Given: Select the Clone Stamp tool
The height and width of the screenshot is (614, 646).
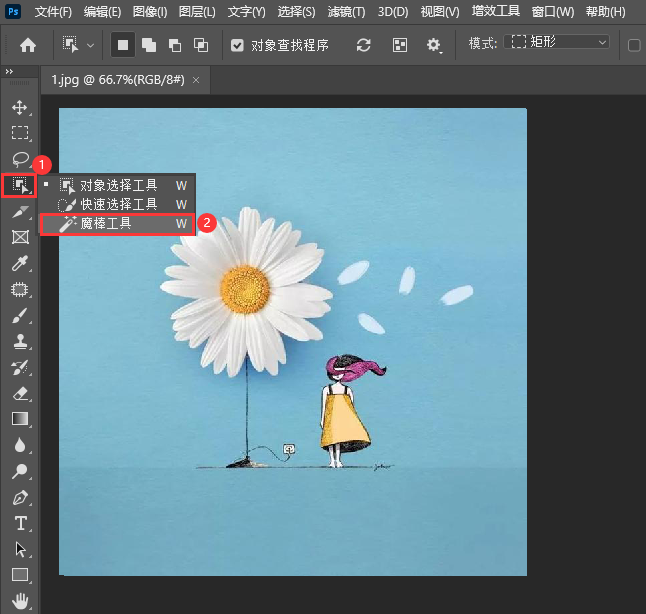Looking at the screenshot, I should [19, 342].
